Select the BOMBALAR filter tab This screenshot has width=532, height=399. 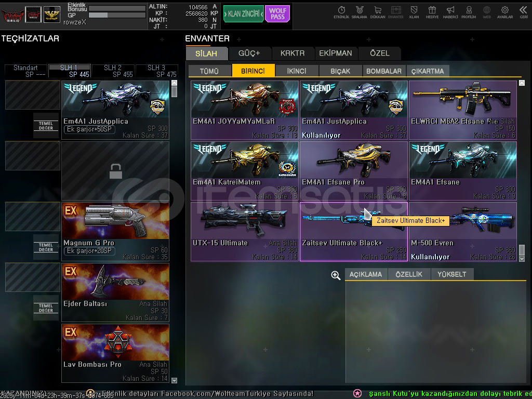(384, 71)
